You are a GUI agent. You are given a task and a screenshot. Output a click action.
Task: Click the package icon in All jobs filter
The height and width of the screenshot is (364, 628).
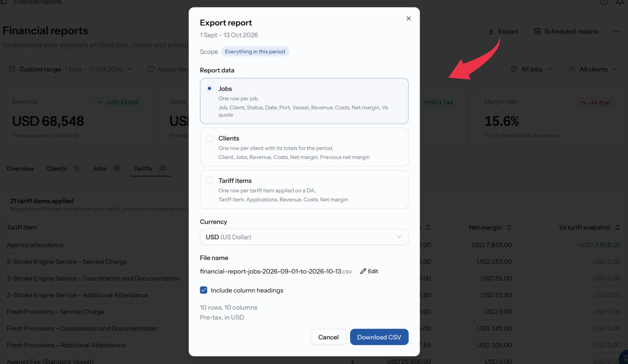tap(514, 69)
